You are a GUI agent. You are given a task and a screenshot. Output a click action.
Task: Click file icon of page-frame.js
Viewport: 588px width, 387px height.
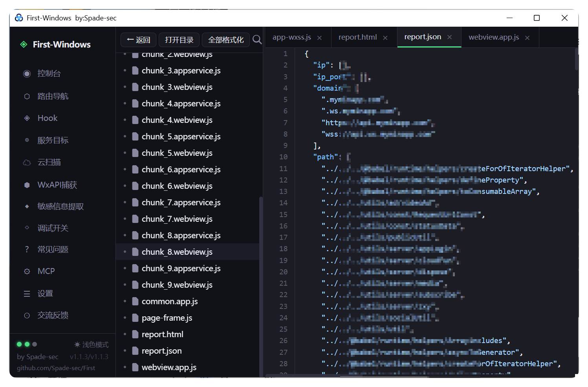pos(135,318)
